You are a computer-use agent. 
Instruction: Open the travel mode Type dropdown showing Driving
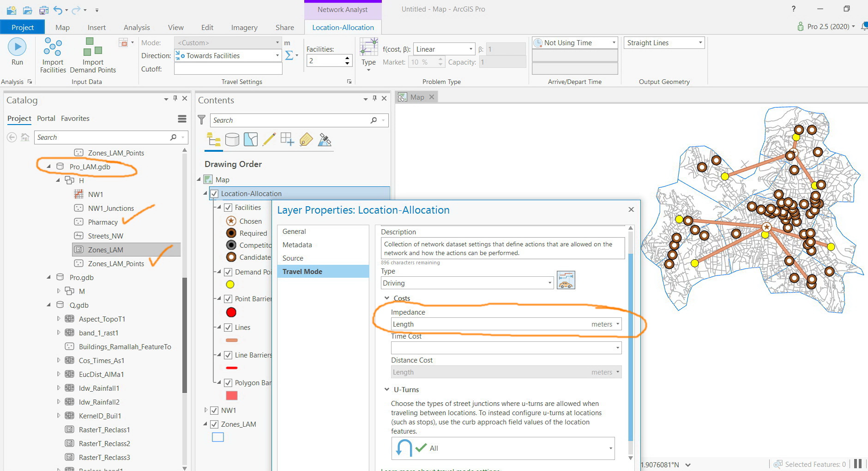point(467,283)
